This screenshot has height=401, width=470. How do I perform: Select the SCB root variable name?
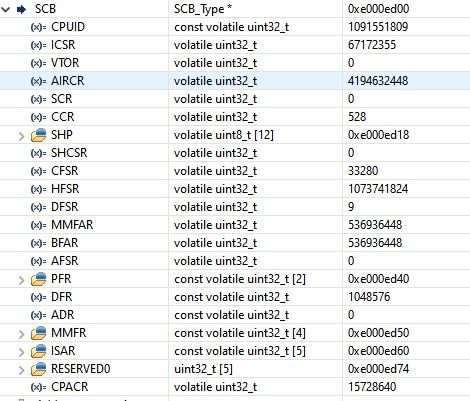[45, 9]
